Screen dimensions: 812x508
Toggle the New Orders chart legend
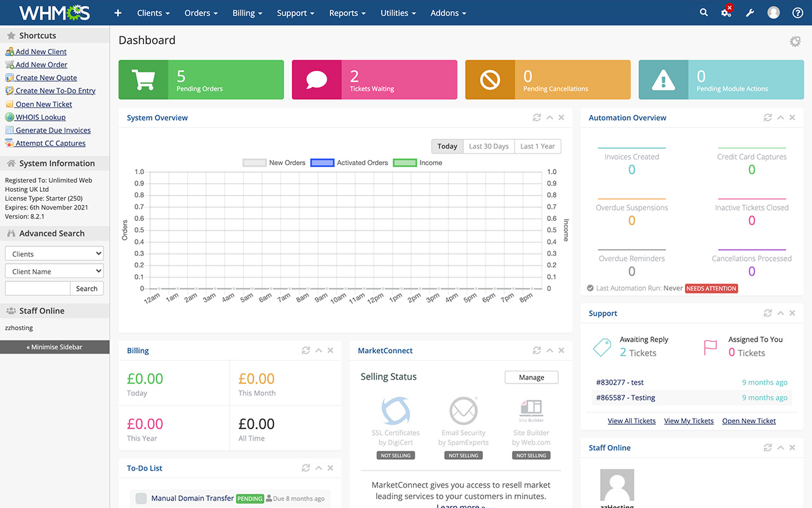pos(274,163)
